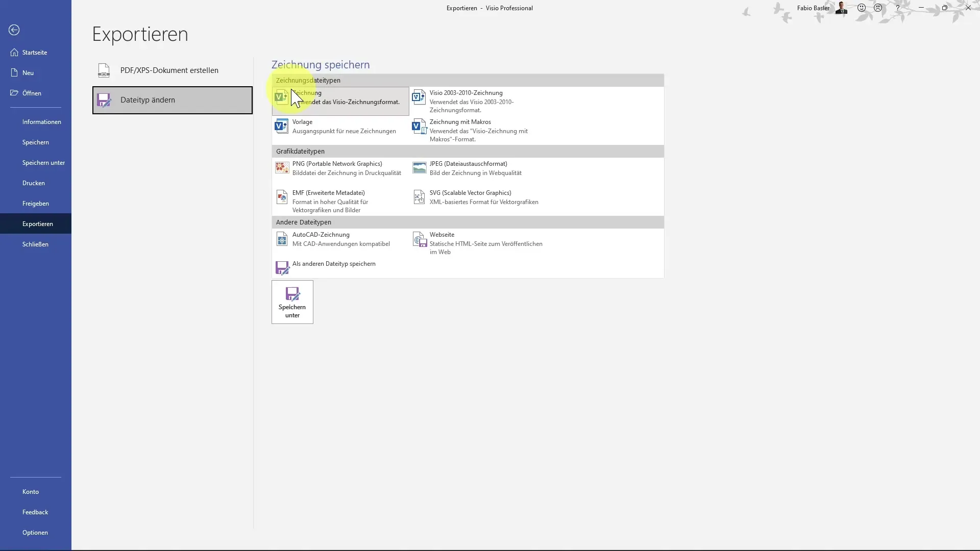980x551 pixels.
Task: Select the AutoCAD-Zeichnung export icon
Action: [x=282, y=238]
